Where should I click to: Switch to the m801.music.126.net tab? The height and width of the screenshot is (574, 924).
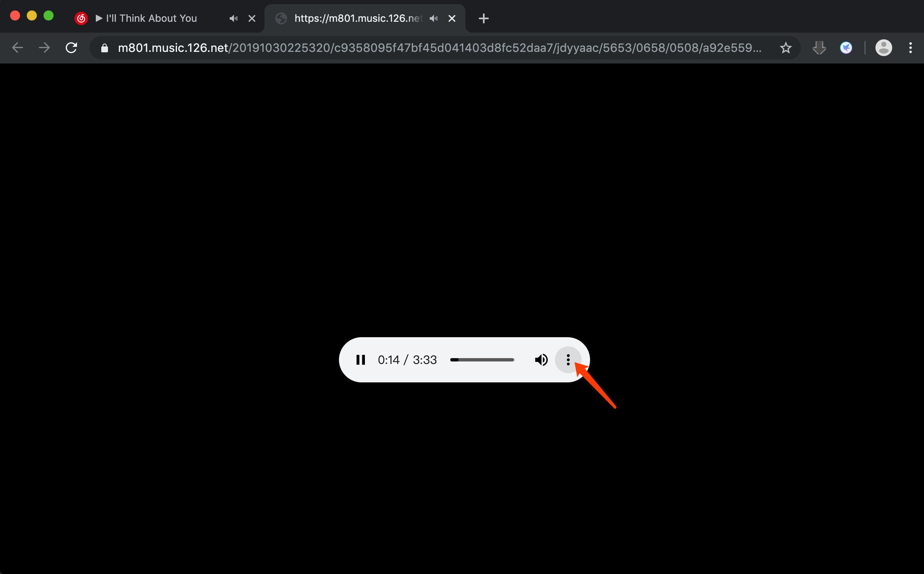pyautogui.click(x=358, y=18)
